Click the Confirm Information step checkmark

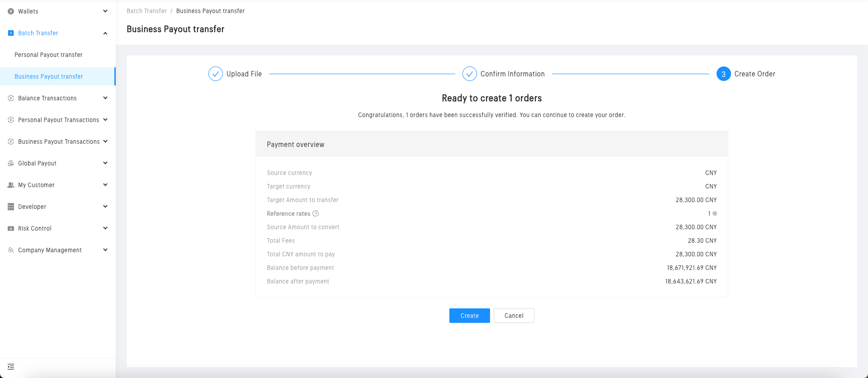click(x=470, y=74)
